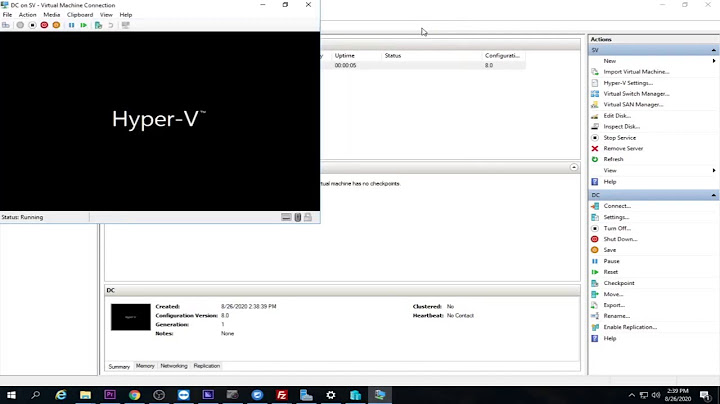Screen dimensions: 720x404
Task: Switch to the Networking tab
Action: tap(174, 366)
